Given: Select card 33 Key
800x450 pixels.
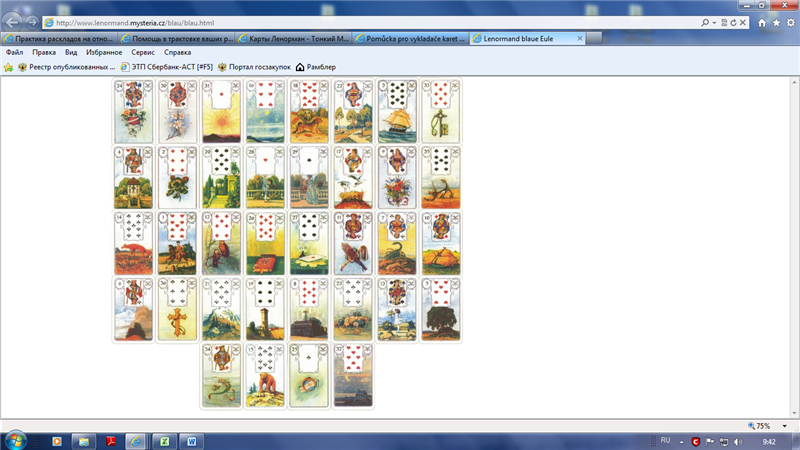Looking at the screenshot, I should [x=441, y=111].
